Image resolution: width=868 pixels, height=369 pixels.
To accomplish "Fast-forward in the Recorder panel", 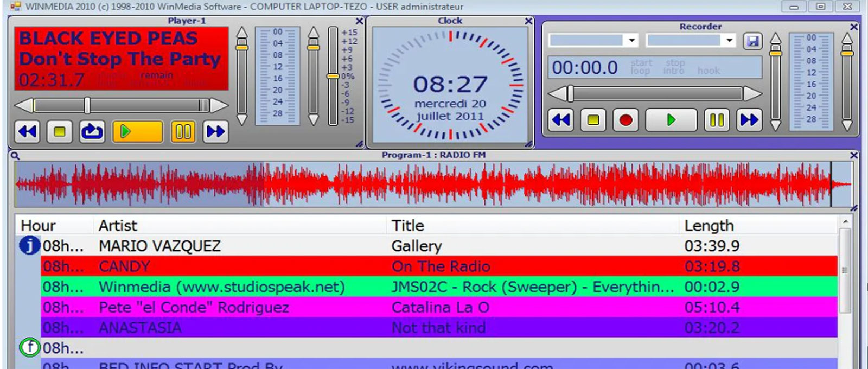I will tap(749, 120).
